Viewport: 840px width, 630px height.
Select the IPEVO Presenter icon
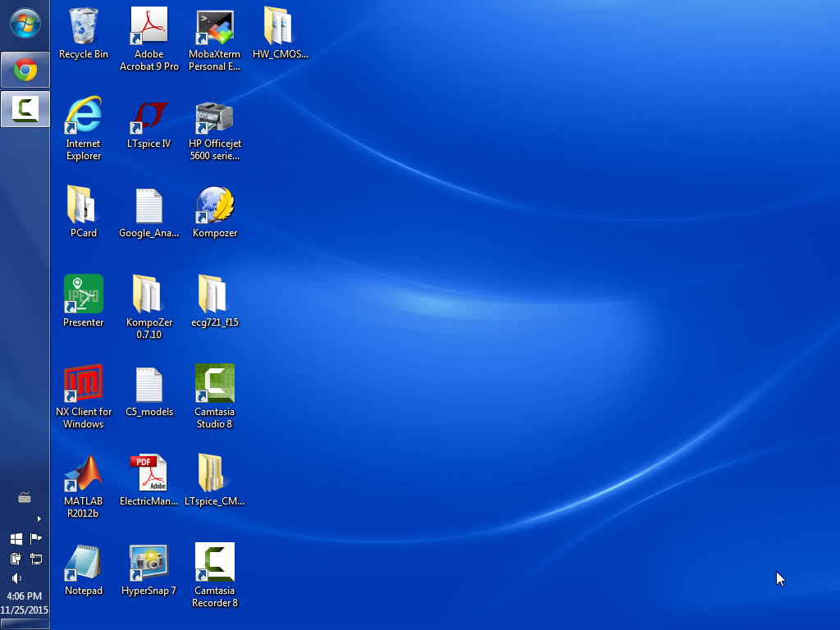(84, 296)
